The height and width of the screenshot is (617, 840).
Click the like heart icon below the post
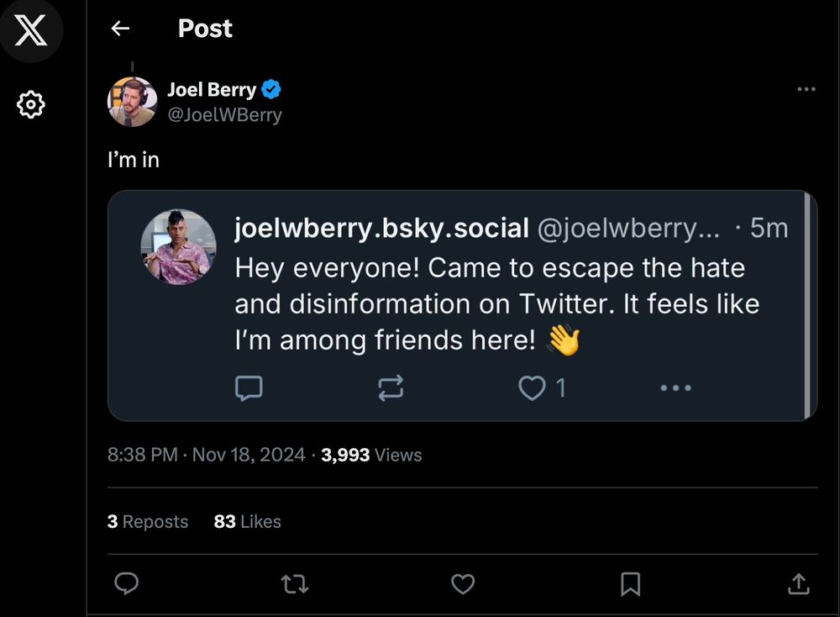coord(463,583)
